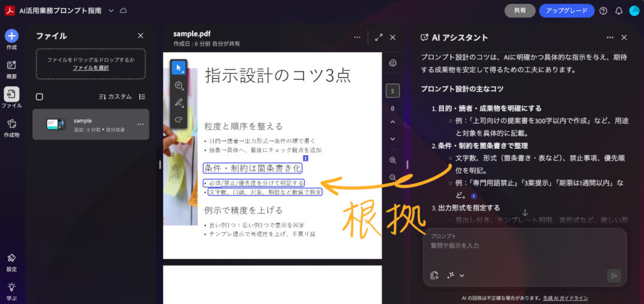This screenshot has height=304, width=644.
Task: Open 学ぶ learn lightbulb item
Action: click(x=11, y=291)
